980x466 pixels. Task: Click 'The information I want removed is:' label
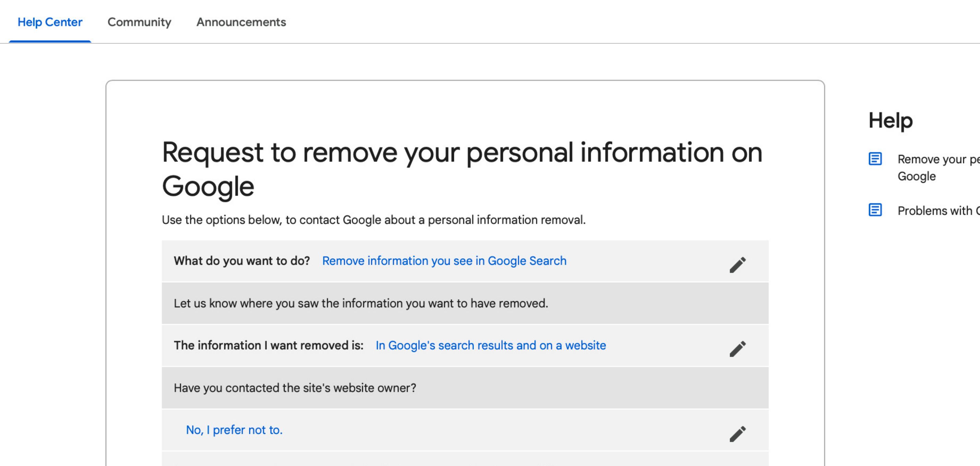click(268, 345)
